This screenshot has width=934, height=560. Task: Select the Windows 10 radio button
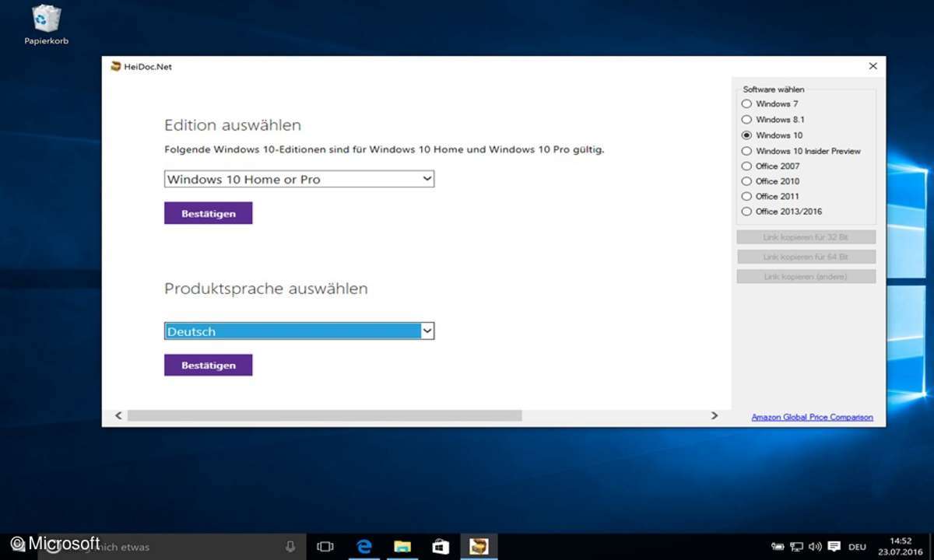(747, 135)
